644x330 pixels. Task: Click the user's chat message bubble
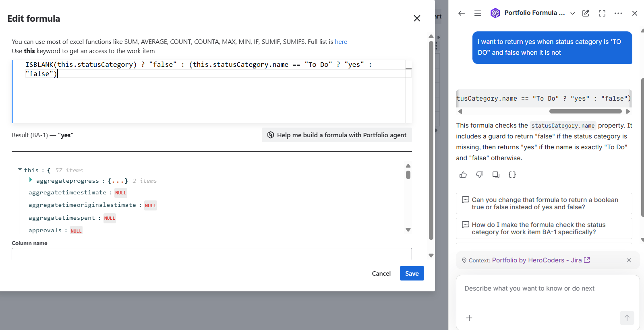pyautogui.click(x=552, y=47)
